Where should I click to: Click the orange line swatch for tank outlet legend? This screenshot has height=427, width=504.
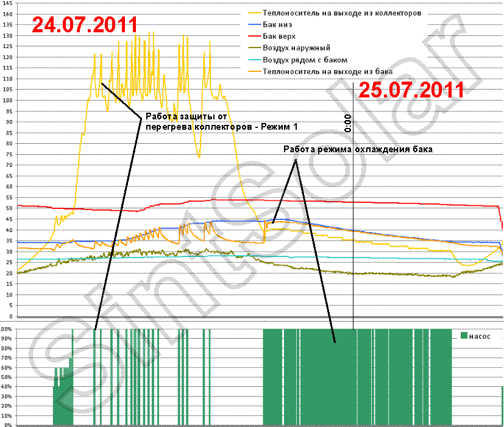tap(254, 72)
